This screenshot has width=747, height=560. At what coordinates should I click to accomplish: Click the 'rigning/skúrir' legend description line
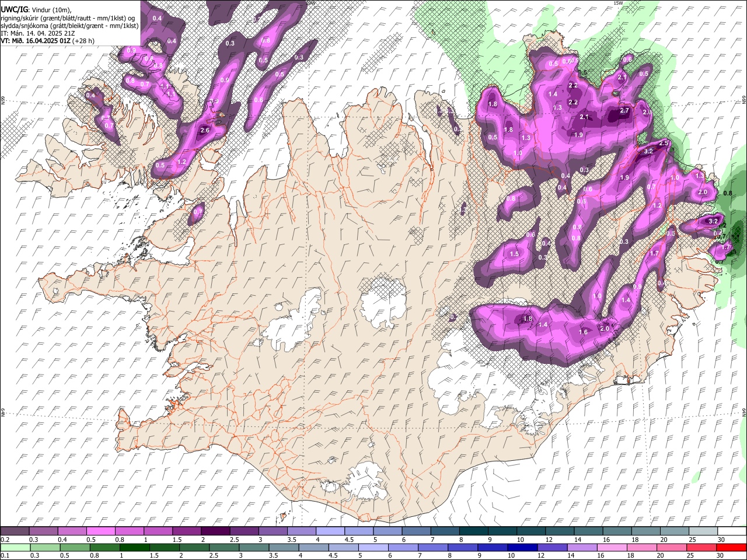[x=68, y=17]
